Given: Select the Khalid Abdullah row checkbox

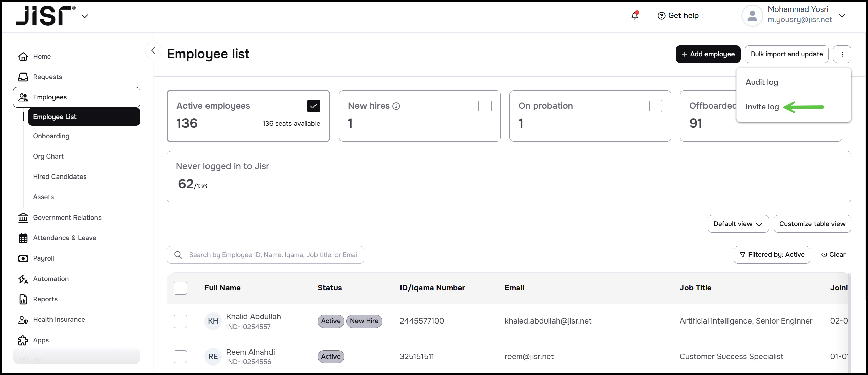Looking at the screenshot, I should pos(180,321).
